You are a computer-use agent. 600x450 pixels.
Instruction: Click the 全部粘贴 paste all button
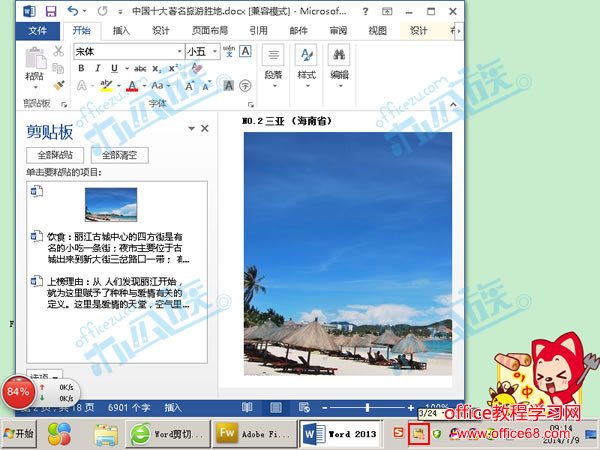tap(55, 155)
